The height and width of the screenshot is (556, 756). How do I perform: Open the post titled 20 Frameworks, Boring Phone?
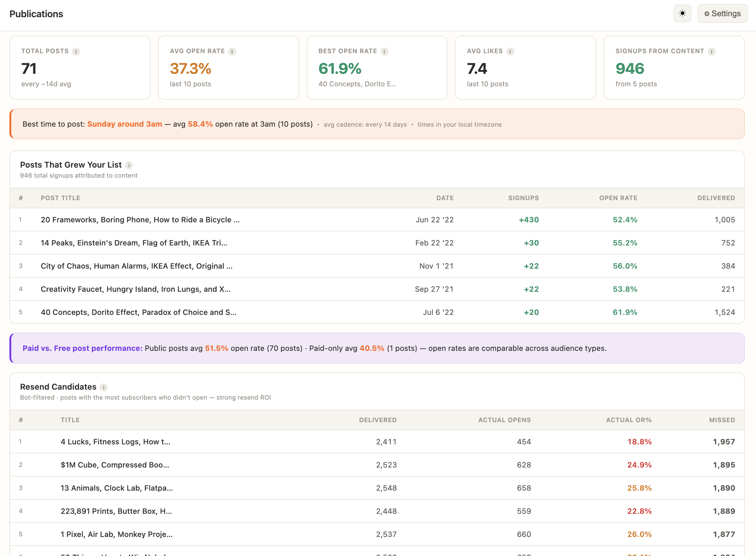tap(140, 220)
